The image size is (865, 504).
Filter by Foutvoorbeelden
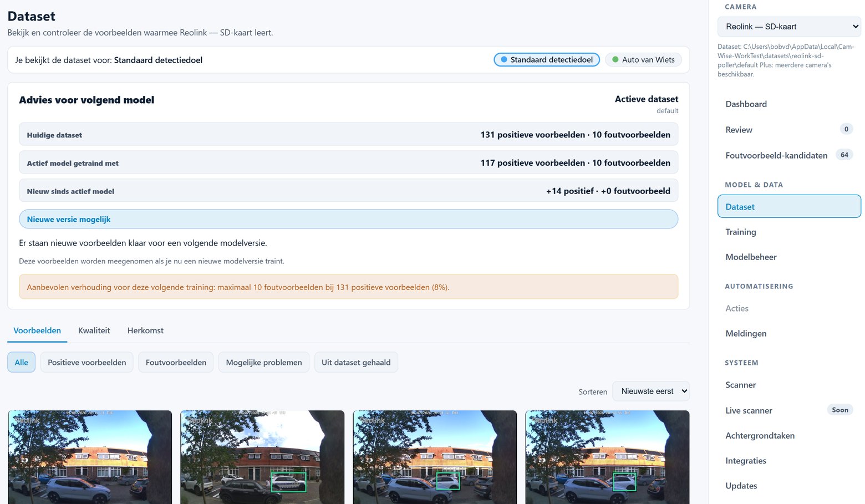pyautogui.click(x=176, y=362)
